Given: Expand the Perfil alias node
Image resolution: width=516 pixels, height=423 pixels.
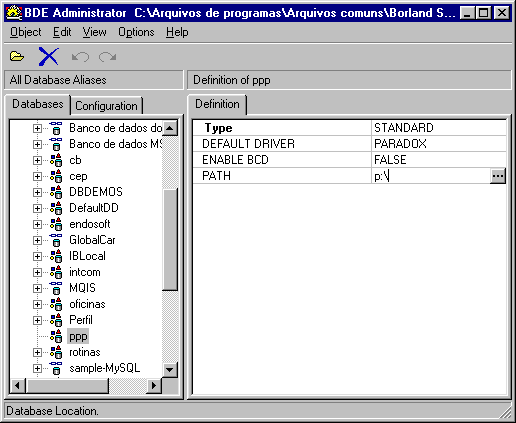Looking at the screenshot, I should pos(37,320).
